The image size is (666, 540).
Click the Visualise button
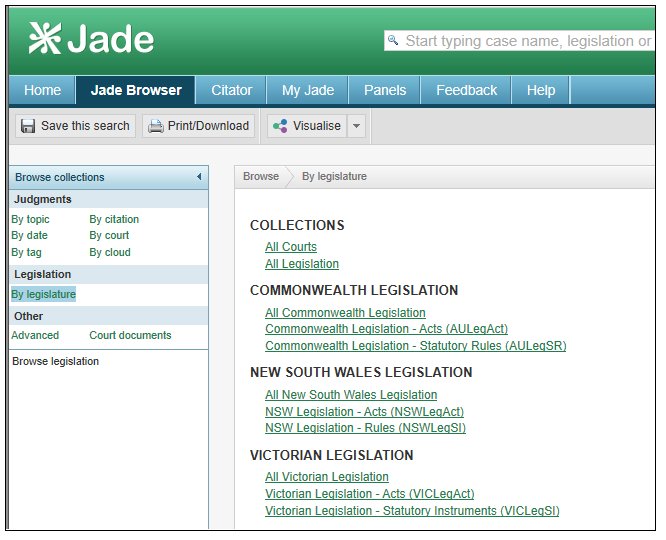(307, 126)
